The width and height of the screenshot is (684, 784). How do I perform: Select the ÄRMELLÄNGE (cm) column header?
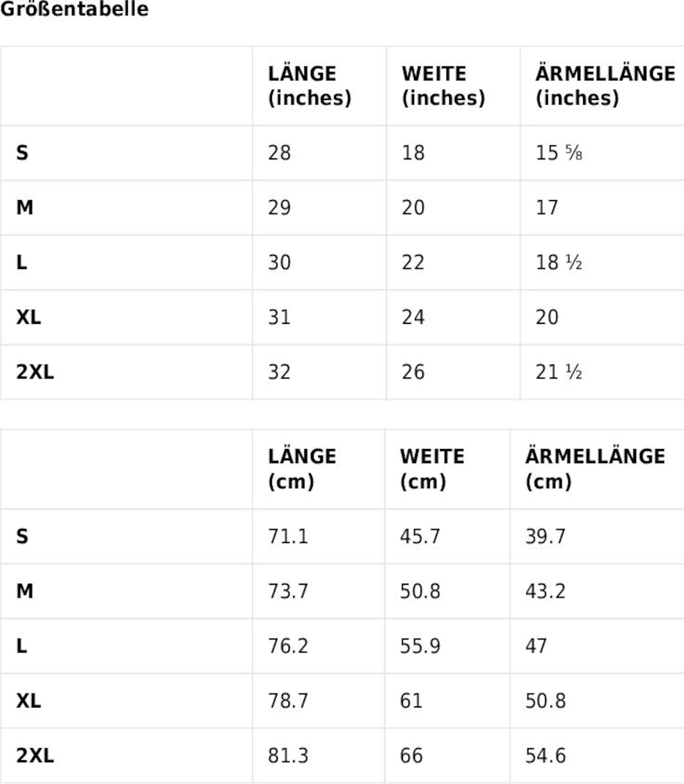point(595,469)
